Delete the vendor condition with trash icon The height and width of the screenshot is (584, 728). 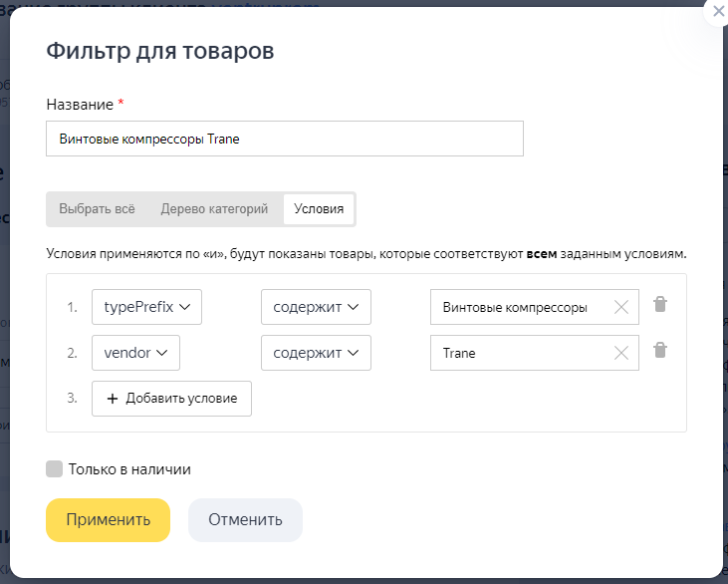click(x=660, y=351)
